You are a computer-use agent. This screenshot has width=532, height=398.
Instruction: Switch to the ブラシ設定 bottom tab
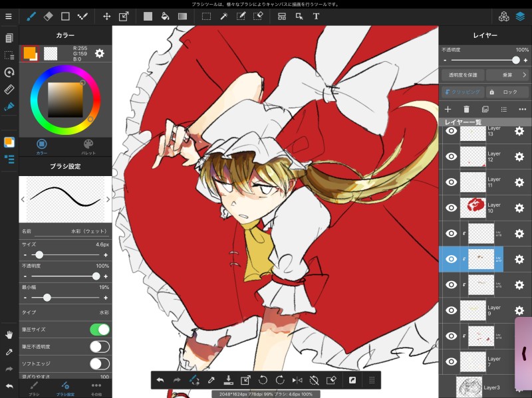point(65,389)
